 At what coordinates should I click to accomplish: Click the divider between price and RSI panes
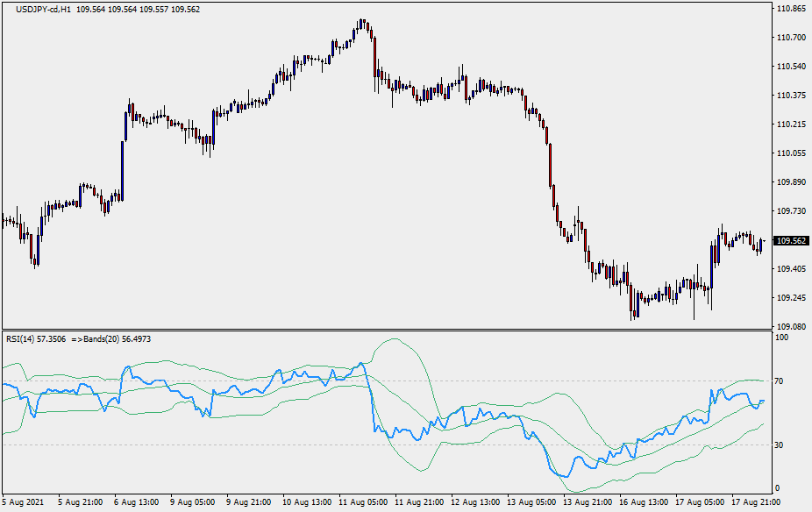click(386, 330)
